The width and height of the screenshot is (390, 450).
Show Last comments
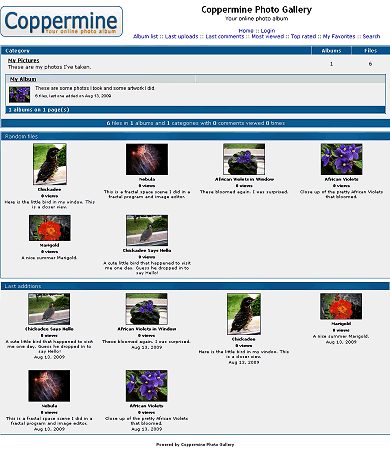pos(225,36)
